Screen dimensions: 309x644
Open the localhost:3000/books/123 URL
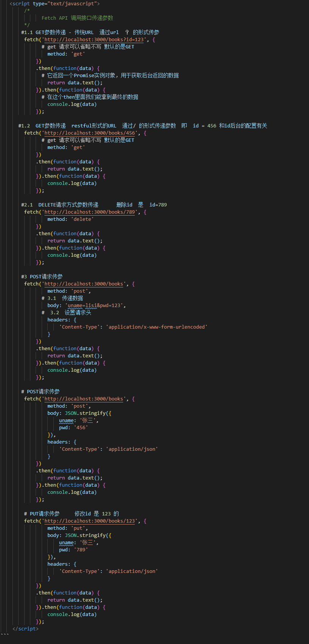coord(90,521)
